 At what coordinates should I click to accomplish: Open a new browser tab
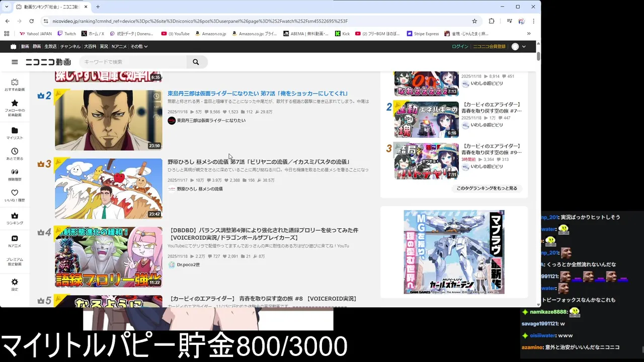pos(98,7)
